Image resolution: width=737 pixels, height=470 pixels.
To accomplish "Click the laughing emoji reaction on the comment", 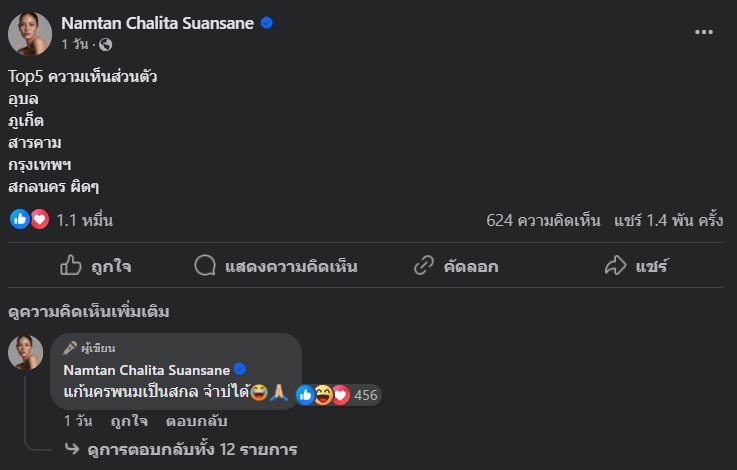I will 323,395.
